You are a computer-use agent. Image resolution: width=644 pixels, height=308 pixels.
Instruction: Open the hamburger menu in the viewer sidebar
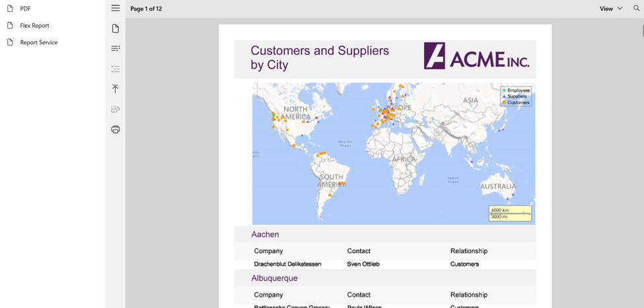click(x=116, y=9)
